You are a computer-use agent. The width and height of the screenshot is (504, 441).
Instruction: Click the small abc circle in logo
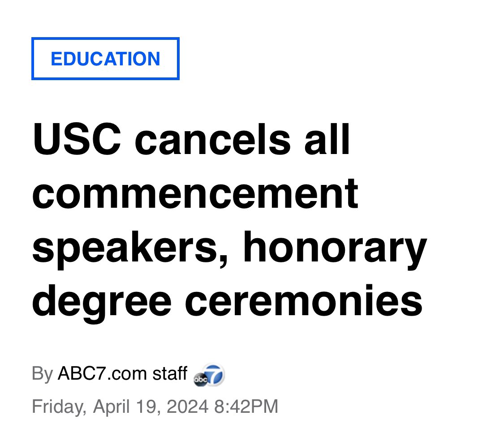201,380
